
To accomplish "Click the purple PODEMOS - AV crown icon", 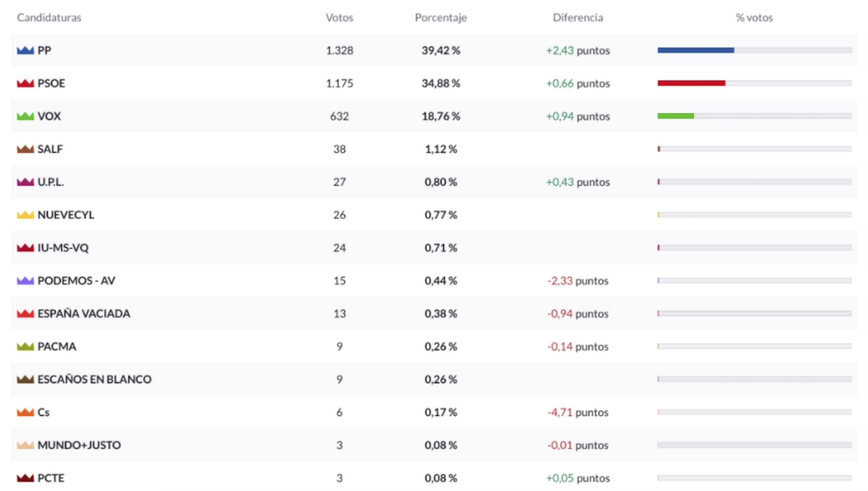I will point(25,281).
